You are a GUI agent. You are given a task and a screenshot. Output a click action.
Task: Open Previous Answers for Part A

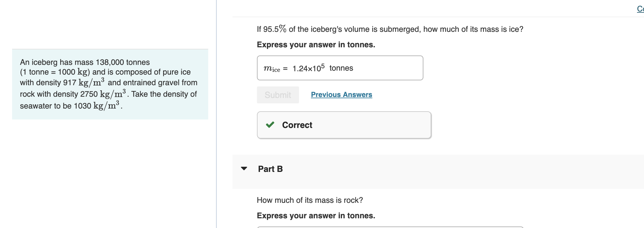click(x=341, y=95)
